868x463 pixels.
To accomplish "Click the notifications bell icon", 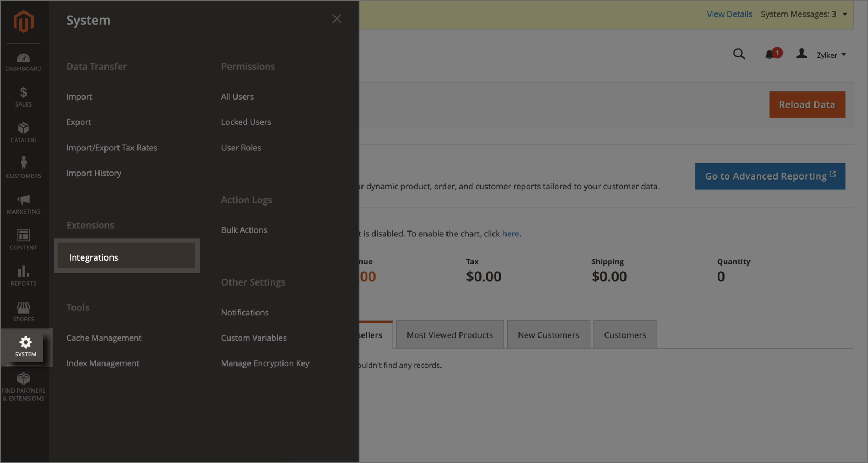I will 770,55.
